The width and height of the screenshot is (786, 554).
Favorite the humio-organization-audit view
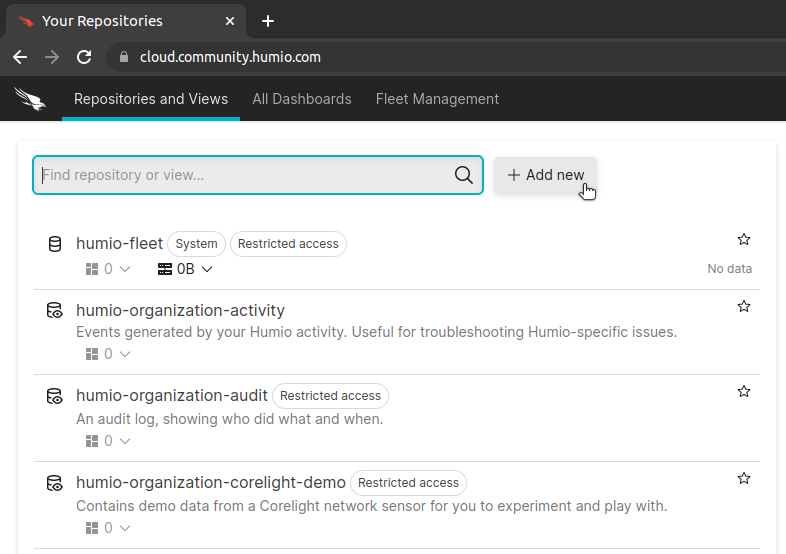[744, 392]
